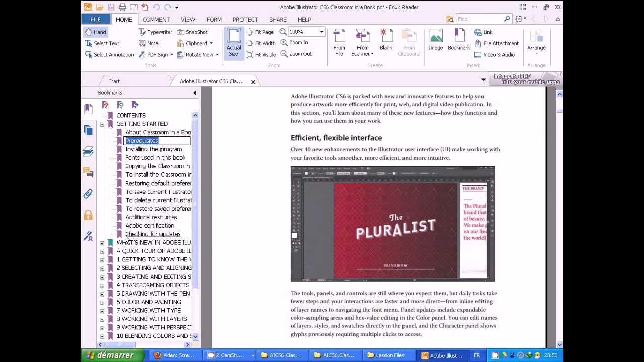
Task: Apply Fit Visible zoom
Action: coord(261,55)
